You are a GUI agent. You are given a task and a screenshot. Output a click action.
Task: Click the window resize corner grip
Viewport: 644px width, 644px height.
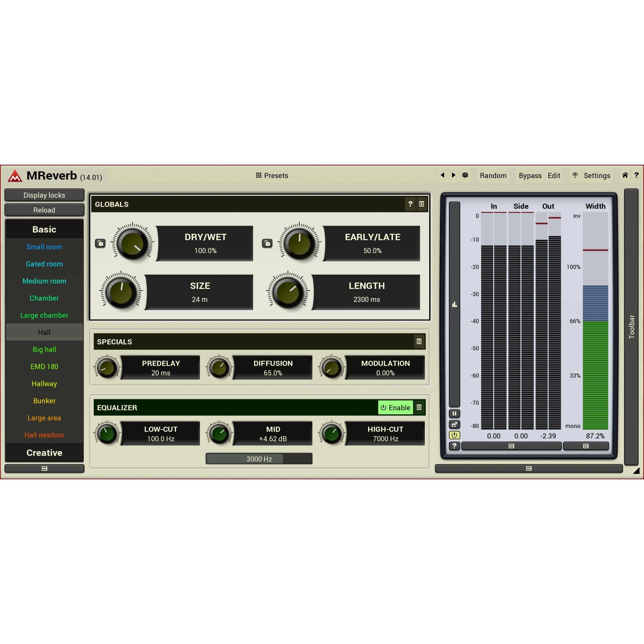(636, 470)
